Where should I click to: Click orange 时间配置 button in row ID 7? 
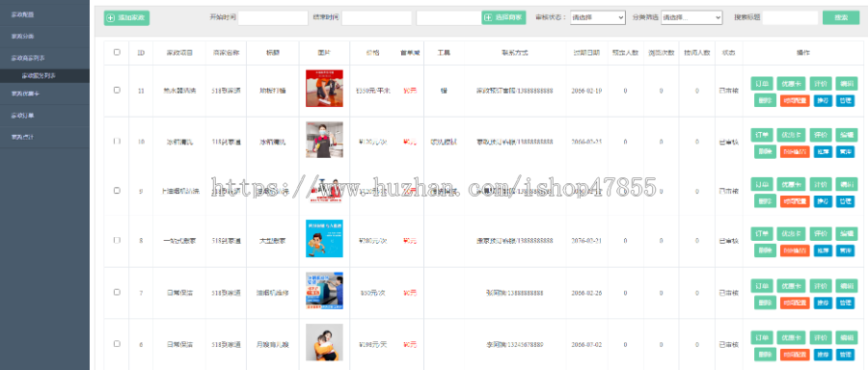(795, 304)
